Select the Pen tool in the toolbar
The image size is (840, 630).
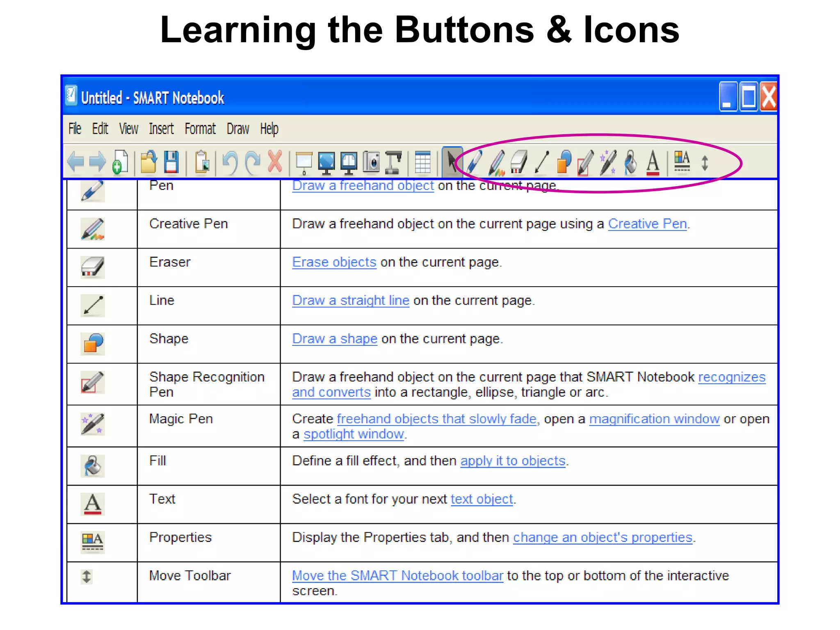(x=474, y=162)
